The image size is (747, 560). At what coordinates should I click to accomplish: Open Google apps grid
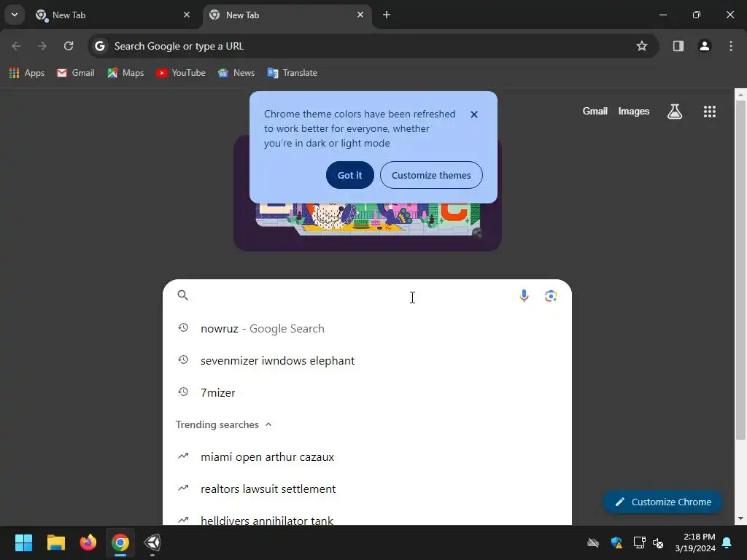tap(710, 112)
